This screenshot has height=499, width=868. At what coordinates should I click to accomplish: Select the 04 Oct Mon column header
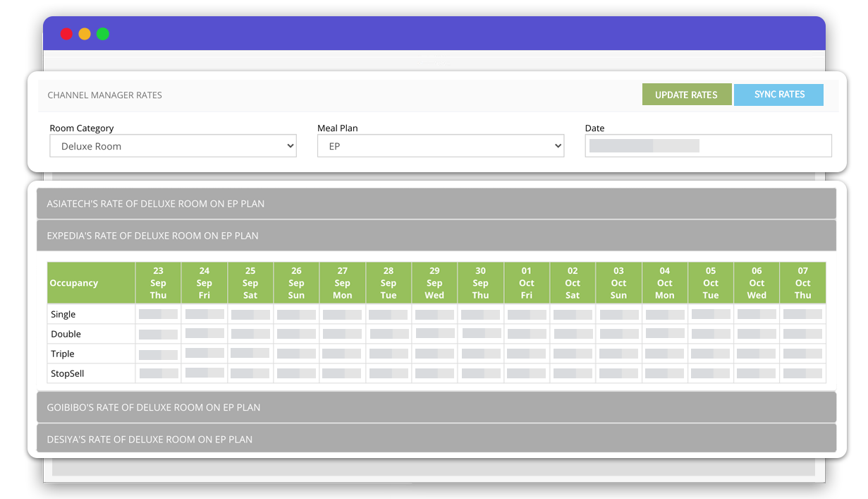[665, 283]
